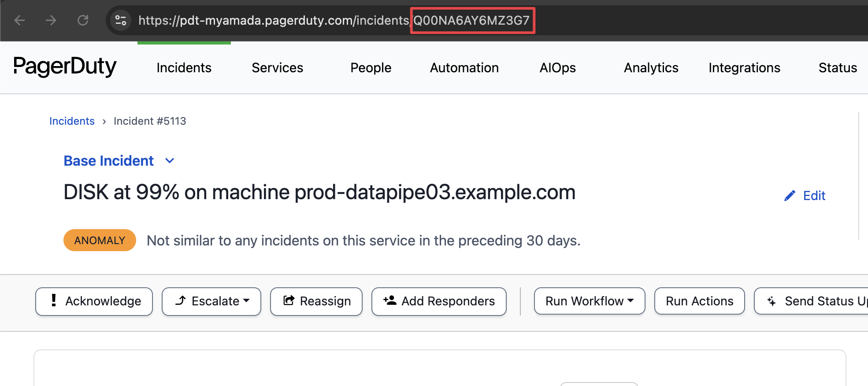Click Send Status Update button
The image size is (868, 386).
(812, 301)
